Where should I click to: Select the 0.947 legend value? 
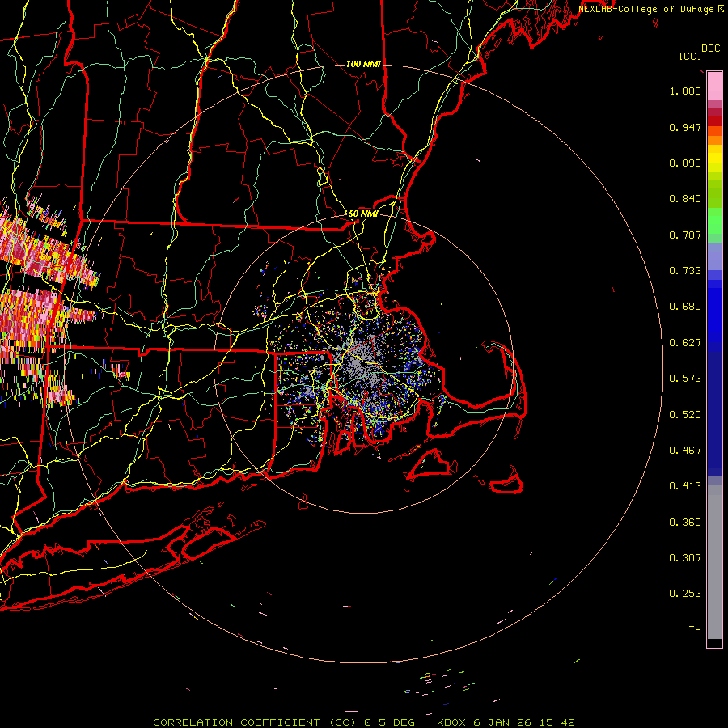685,127
